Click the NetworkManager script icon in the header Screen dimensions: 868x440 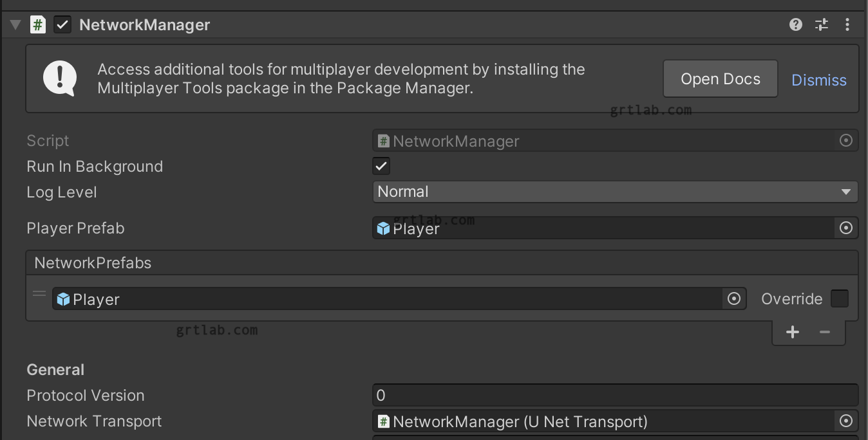(x=38, y=24)
